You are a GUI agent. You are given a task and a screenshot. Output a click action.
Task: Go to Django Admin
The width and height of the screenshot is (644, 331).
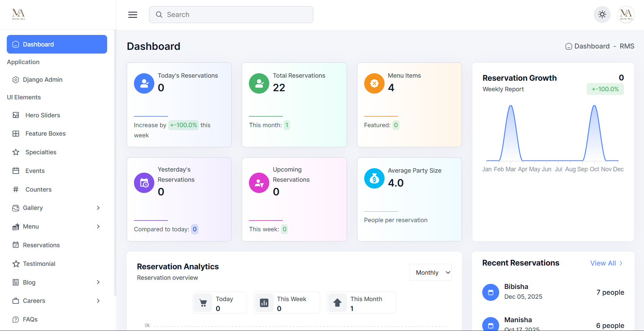(x=42, y=80)
